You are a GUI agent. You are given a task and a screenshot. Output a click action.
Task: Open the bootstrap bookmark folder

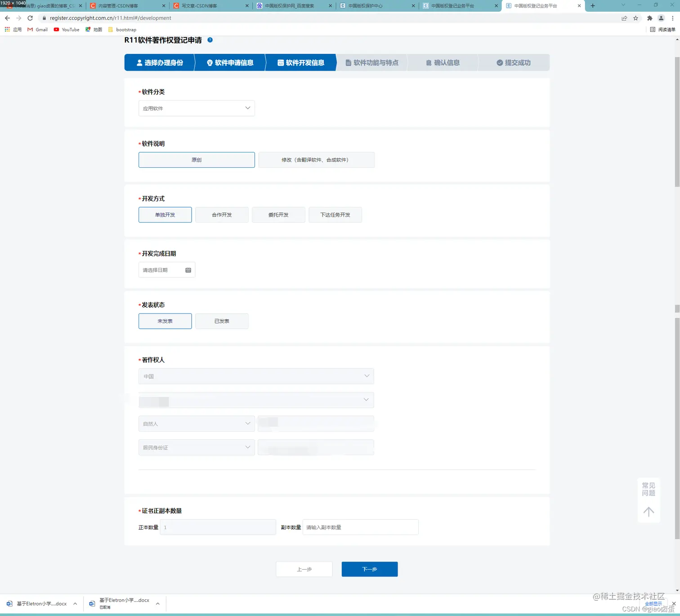pyautogui.click(x=122, y=30)
